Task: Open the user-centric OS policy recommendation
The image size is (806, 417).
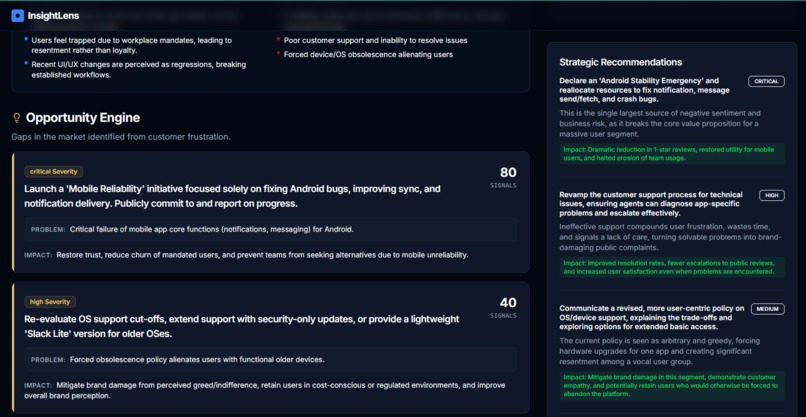Action: 652,317
